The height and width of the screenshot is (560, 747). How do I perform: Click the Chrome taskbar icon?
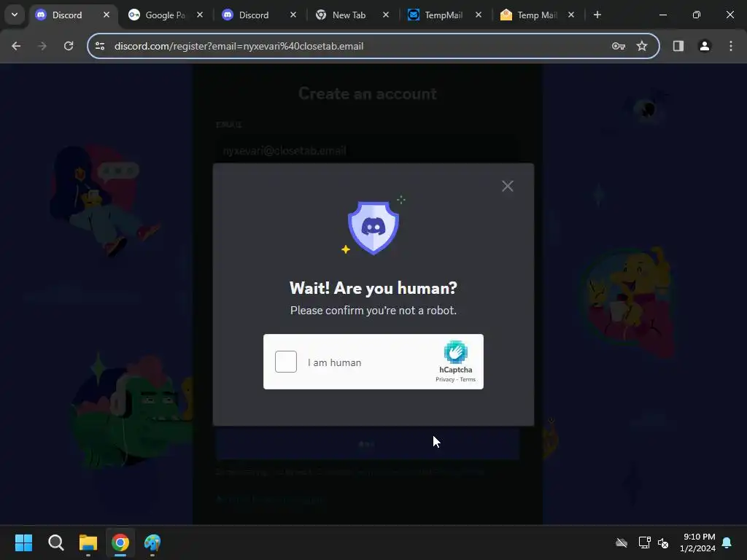coord(120,542)
